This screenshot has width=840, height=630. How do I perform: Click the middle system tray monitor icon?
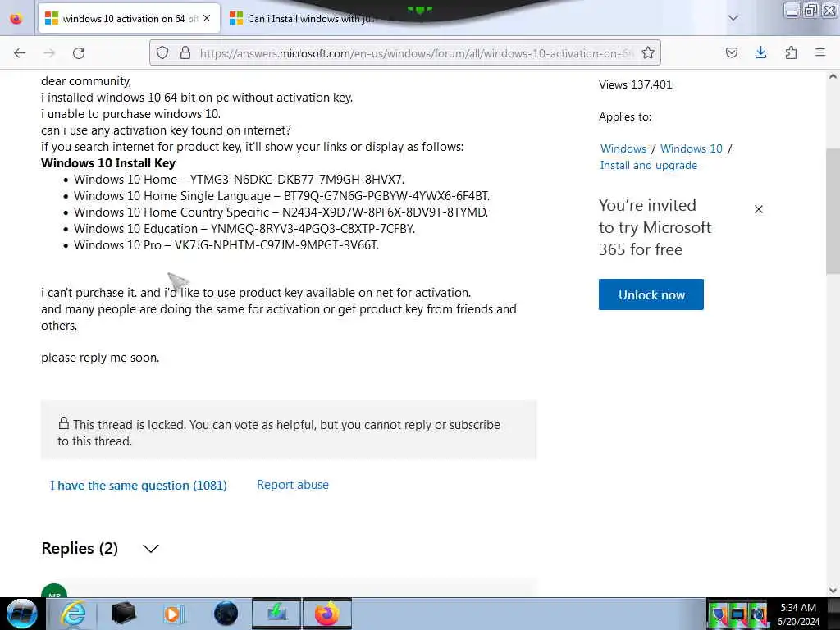coord(738,614)
